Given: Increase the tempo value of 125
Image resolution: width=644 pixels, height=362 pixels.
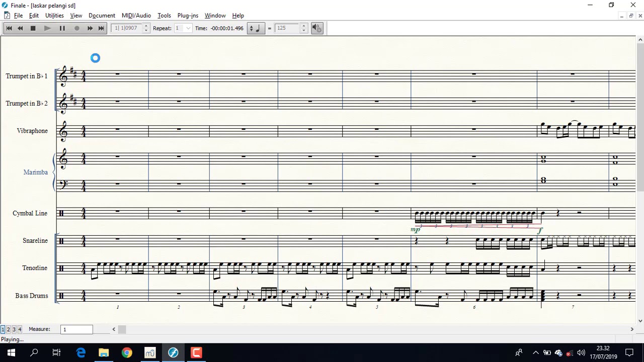Looking at the screenshot, I should click(x=303, y=26).
